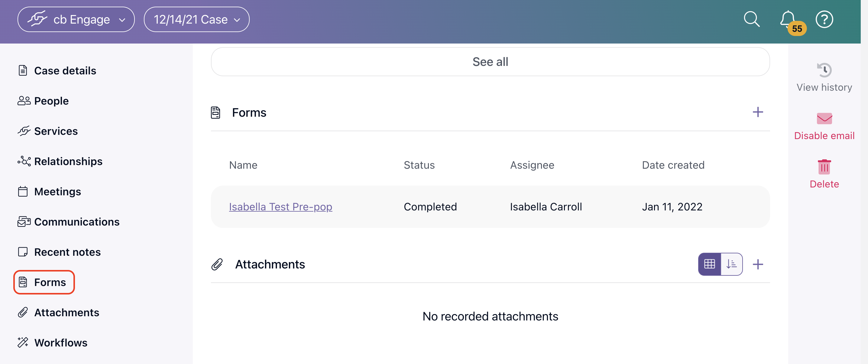Click the Attachments section paperclip icon
Viewport: 868px width, 364px height.
tap(217, 264)
